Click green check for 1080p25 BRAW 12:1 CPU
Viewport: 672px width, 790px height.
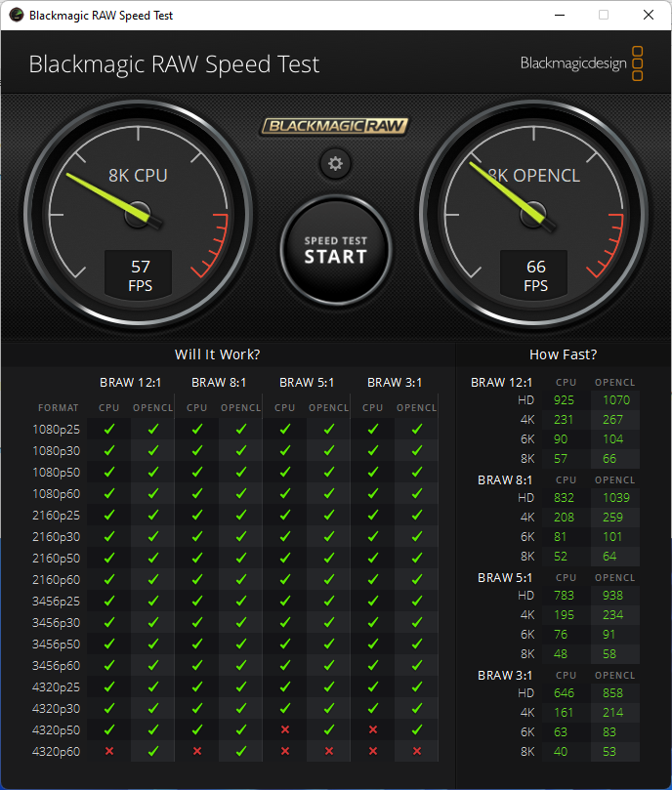pos(108,429)
